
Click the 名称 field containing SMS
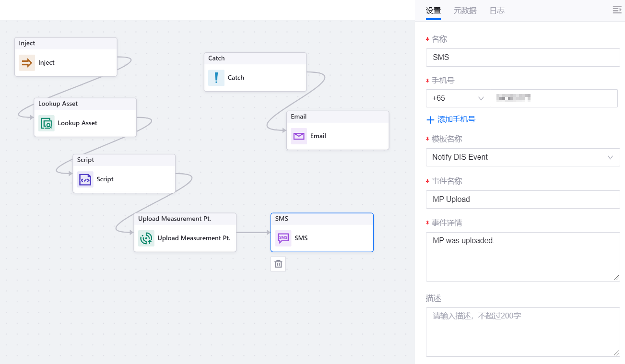522,58
